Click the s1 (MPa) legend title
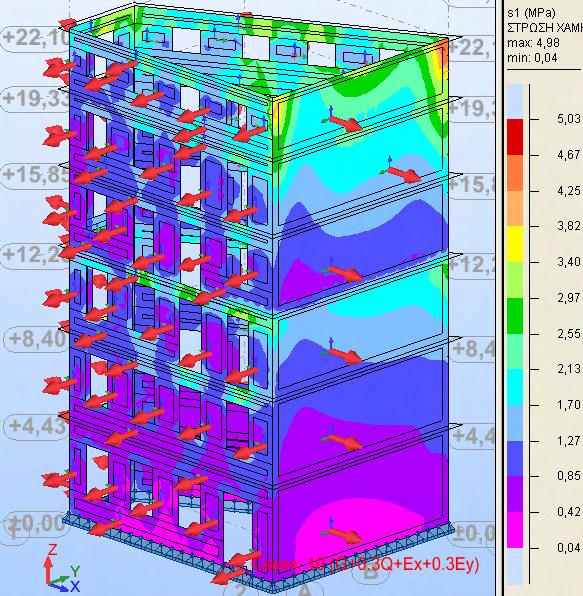Viewport: 583px width, 596px height. click(x=531, y=13)
